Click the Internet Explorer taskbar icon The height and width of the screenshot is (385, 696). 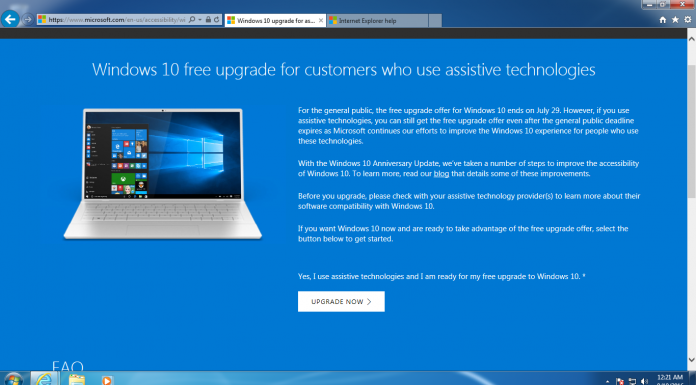click(44, 379)
